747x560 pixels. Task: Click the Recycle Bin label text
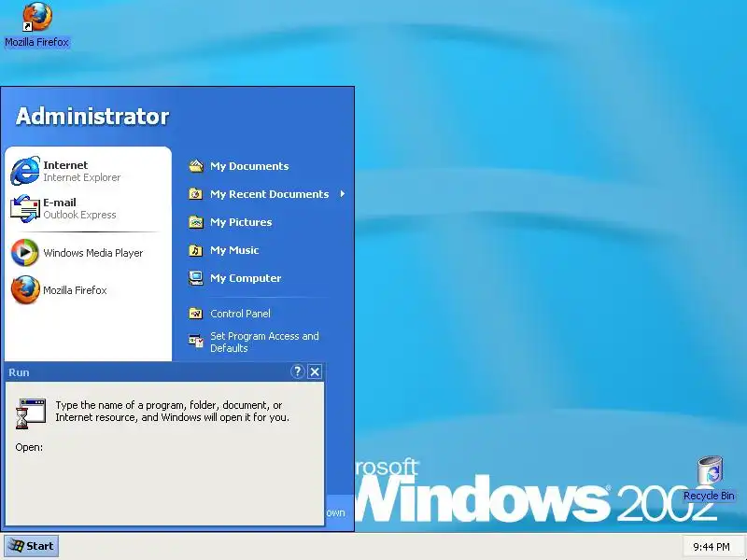point(709,496)
